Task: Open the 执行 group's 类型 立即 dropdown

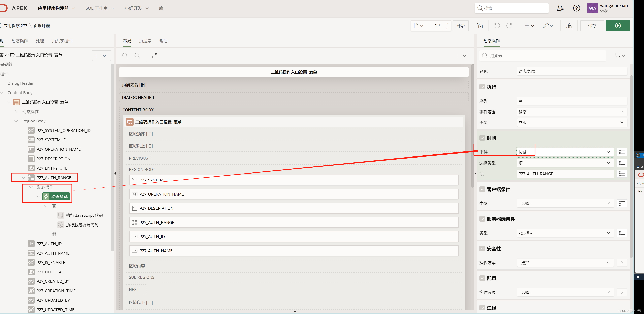Action: 572,122
